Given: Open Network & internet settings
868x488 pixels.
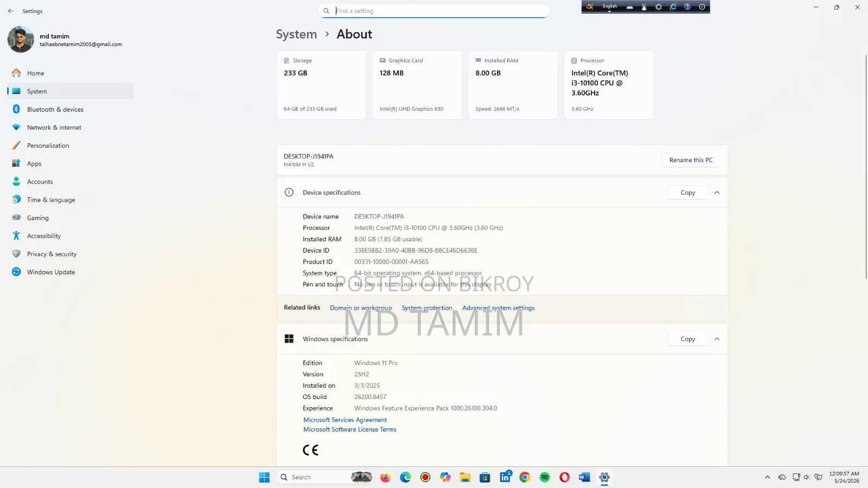Looking at the screenshot, I should 71,127.
